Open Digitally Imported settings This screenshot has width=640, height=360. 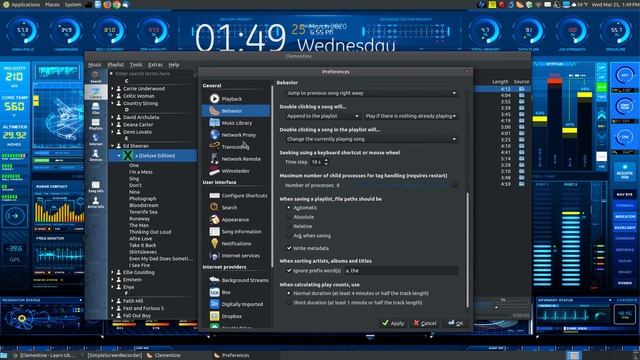[x=236, y=304]
